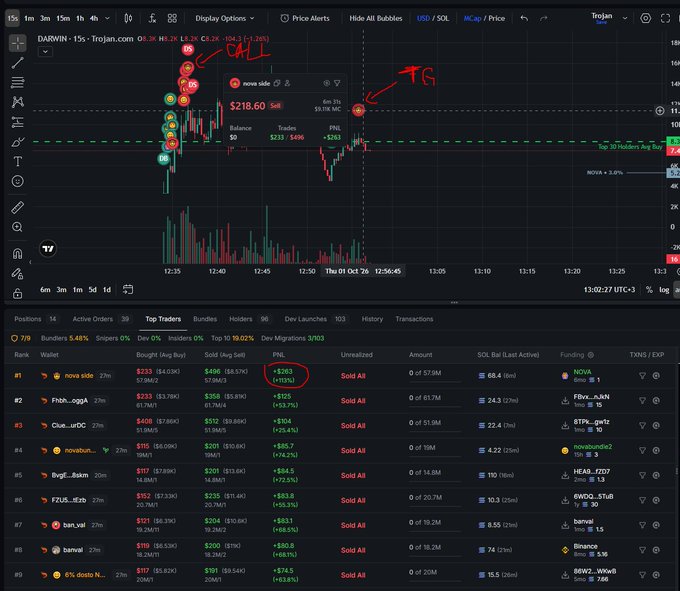Open the Transactions tab
Viewport: 680px width, 591px height.
[x=414, y=319]
